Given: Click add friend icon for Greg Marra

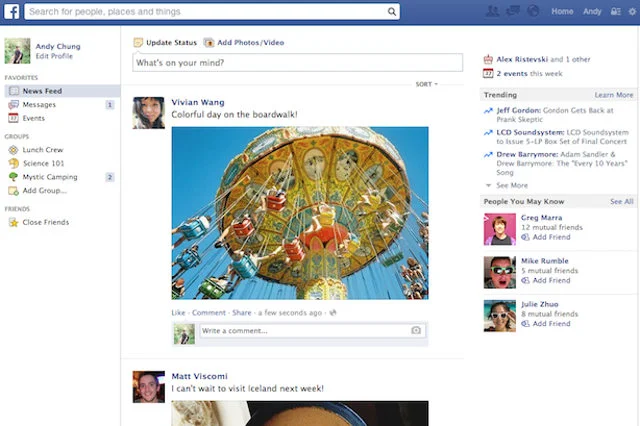Looking at the screenshot, I should click(x=526, y=237).
